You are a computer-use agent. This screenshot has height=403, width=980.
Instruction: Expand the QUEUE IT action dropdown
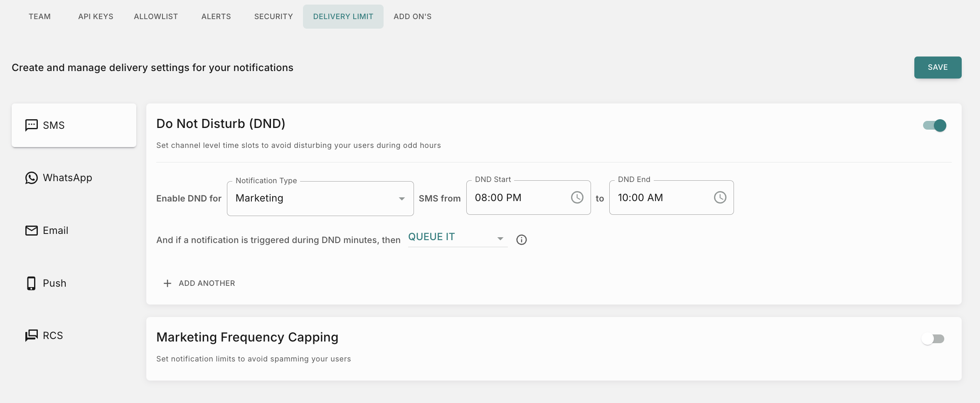pos(457,238)
